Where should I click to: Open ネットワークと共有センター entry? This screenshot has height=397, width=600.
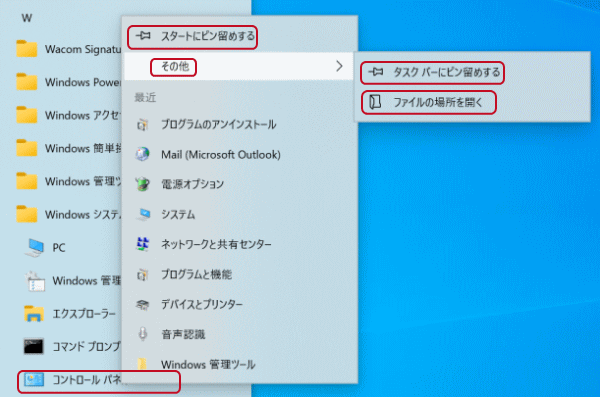pyautogui.click(x=240, y=244)
